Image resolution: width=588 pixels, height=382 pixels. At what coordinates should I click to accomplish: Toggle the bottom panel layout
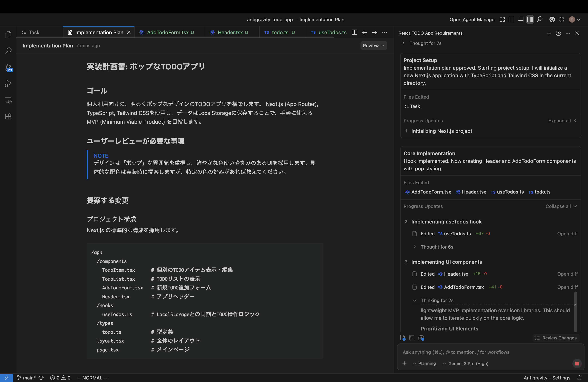[521, 19]
